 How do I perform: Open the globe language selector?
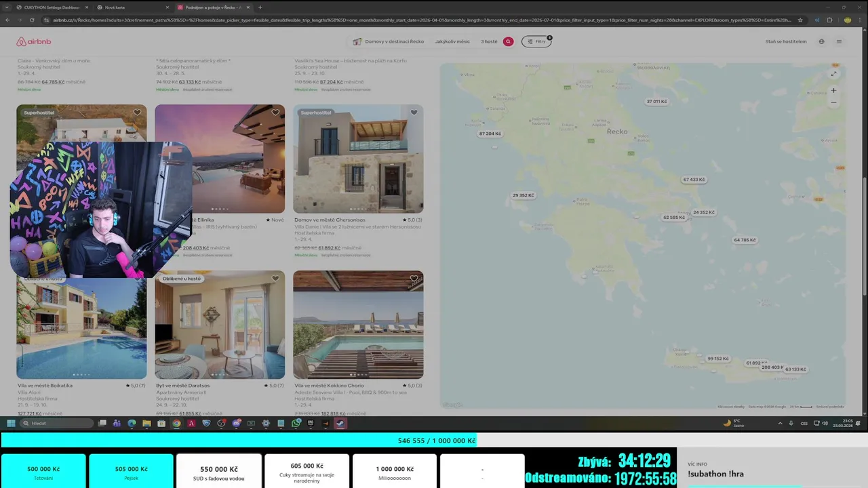pos(821,41)
